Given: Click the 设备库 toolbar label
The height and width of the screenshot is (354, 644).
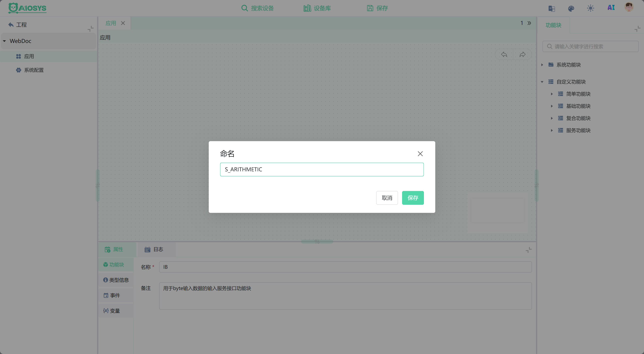Looking at the screenshot, I should tap(322, 8).
